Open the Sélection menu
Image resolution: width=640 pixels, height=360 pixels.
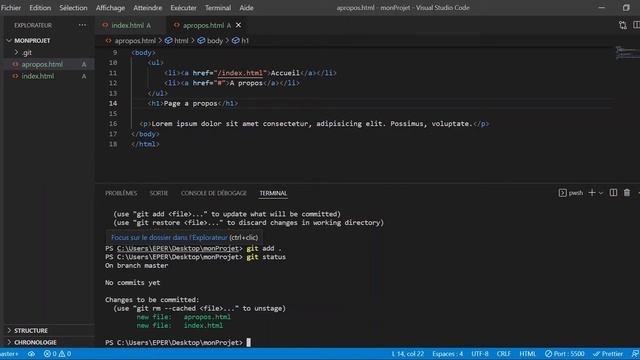[73, 8]
